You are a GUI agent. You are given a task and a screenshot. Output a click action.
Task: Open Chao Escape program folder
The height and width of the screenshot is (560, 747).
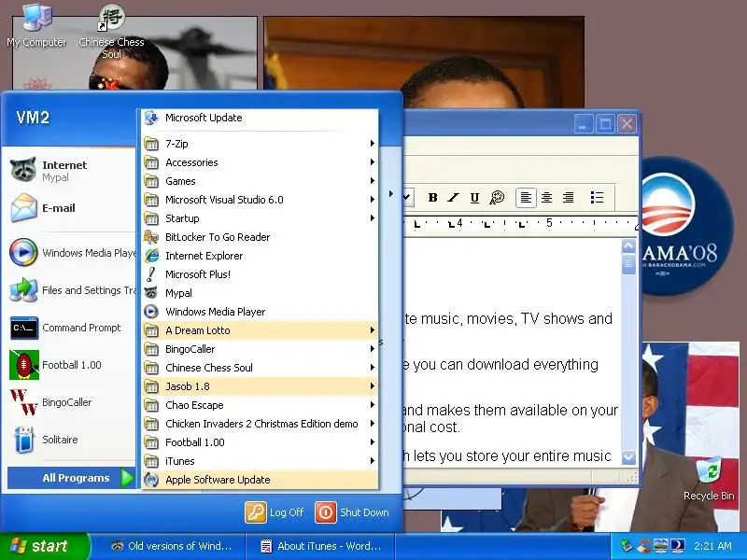(x=261, y=405)
